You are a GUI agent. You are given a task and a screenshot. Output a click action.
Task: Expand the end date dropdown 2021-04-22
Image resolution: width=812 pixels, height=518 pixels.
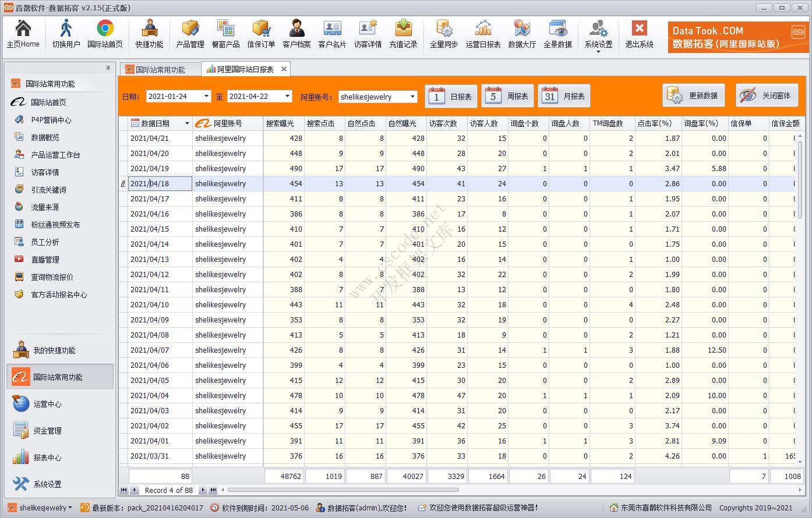pos(287,97)
